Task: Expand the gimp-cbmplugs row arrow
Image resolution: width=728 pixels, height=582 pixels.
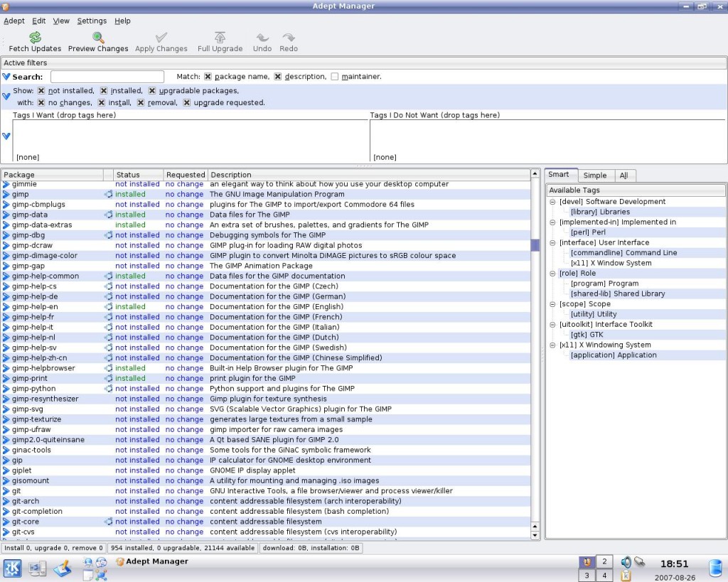Action: (x=6, y=205)
